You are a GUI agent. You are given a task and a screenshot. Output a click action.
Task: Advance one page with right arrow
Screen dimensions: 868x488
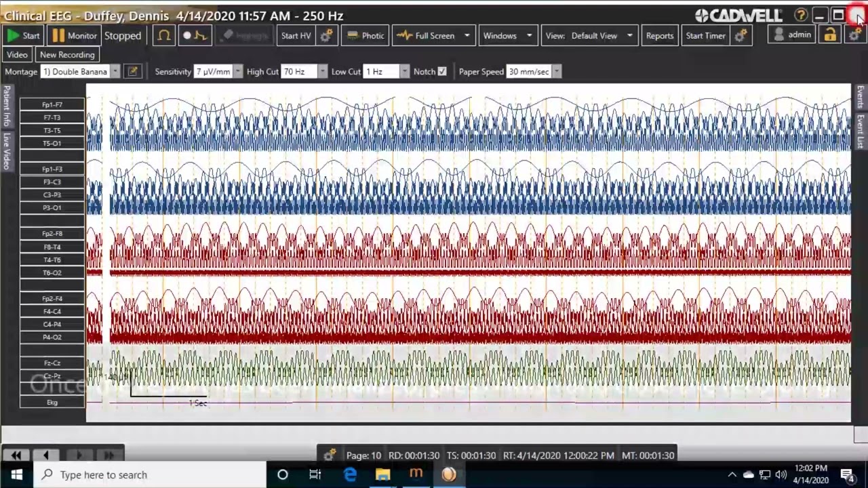(79, 455)
